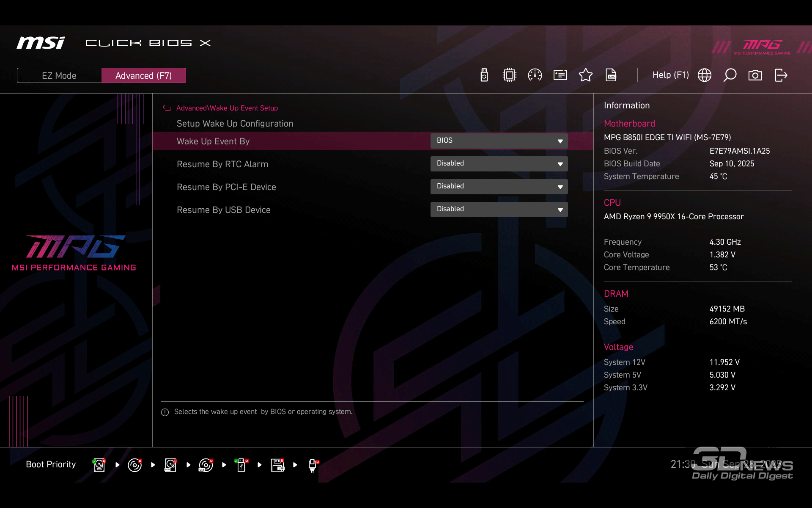Expand Resume By USB Device dropdown
Viewport: 812px width, 508px height.
499,210
